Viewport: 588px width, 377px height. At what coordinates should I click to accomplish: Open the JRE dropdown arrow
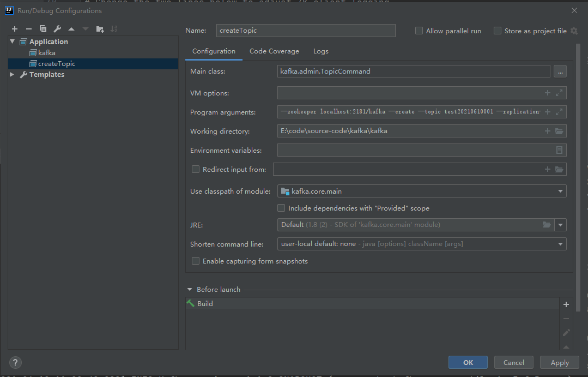(x=560, y=225)
